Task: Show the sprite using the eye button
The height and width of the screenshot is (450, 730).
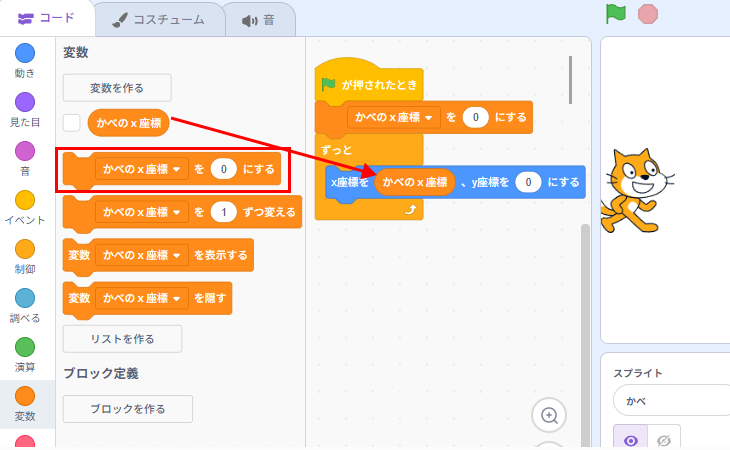Action: pos(630,438)
